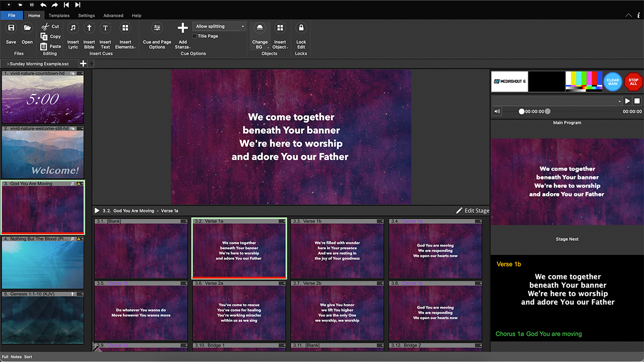Add a new script tab with the plus icon
644x362 pixels.
[84, 64]
